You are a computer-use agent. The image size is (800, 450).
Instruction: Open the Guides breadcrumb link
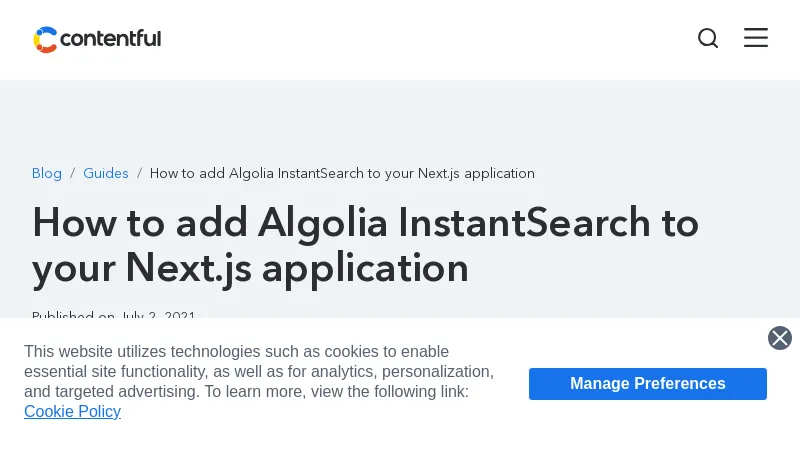[x=106, y=173]
